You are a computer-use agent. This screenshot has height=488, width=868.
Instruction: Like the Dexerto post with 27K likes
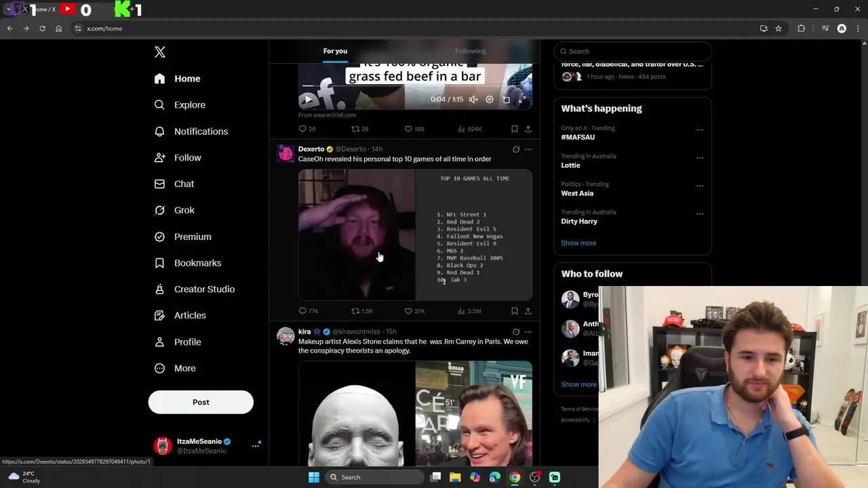click(x=414, y=311)
